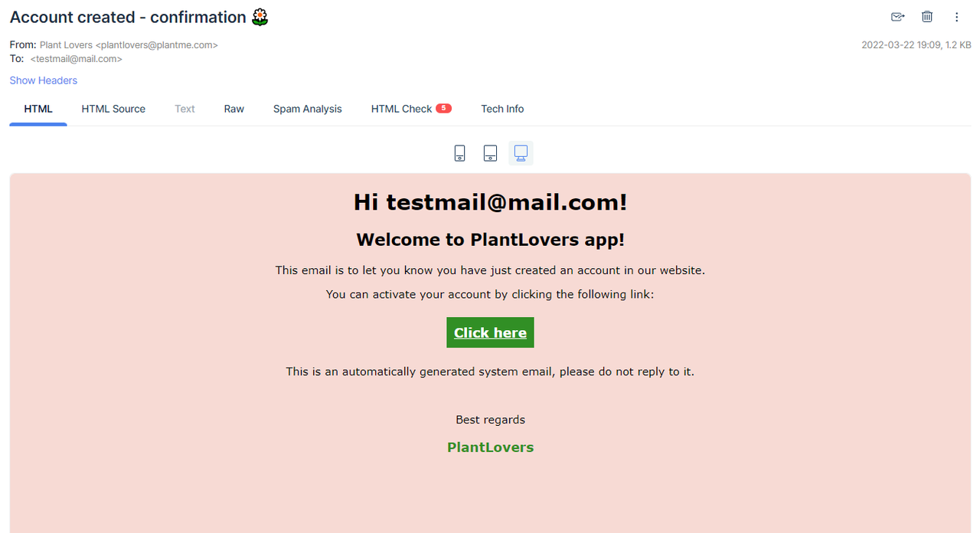
Task: Select the desktop preview device icon
Action: pos(521,153)
